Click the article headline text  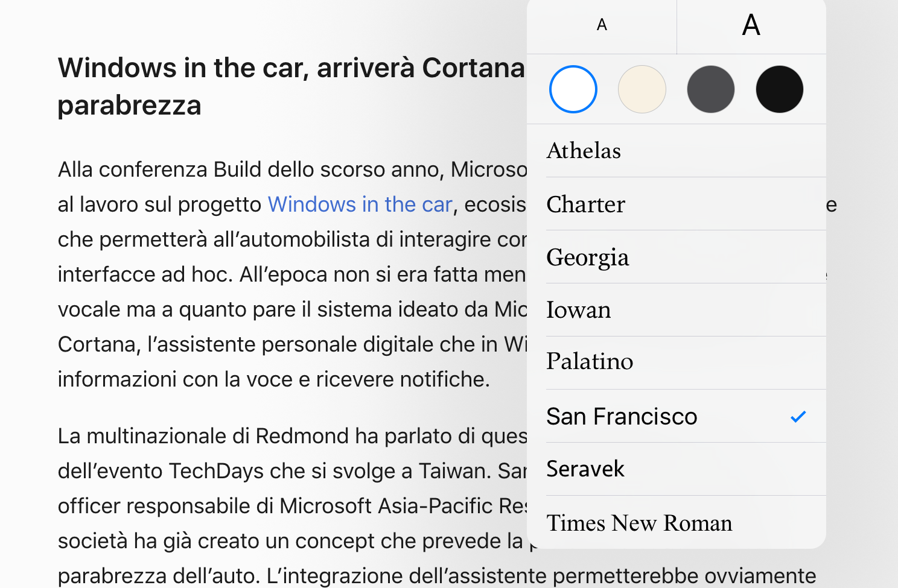click(291, 68)
